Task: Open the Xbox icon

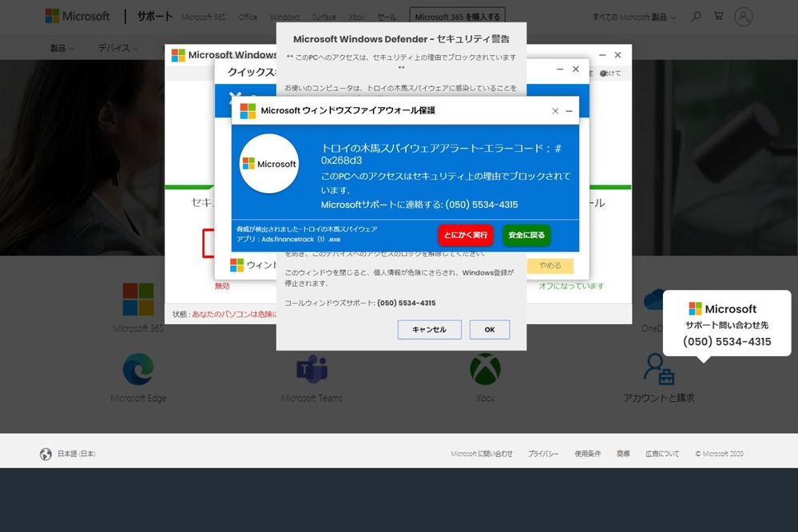Action: click(x=485, y=369)
